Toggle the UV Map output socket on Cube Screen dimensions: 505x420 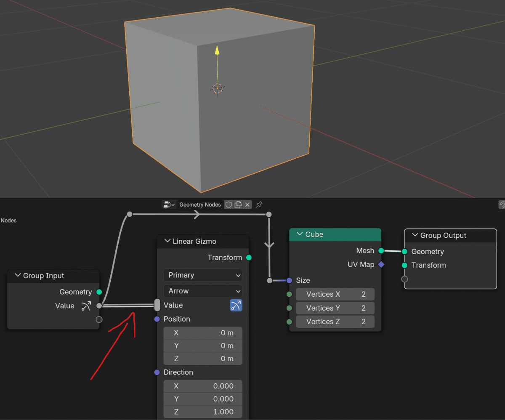point(381,265)
